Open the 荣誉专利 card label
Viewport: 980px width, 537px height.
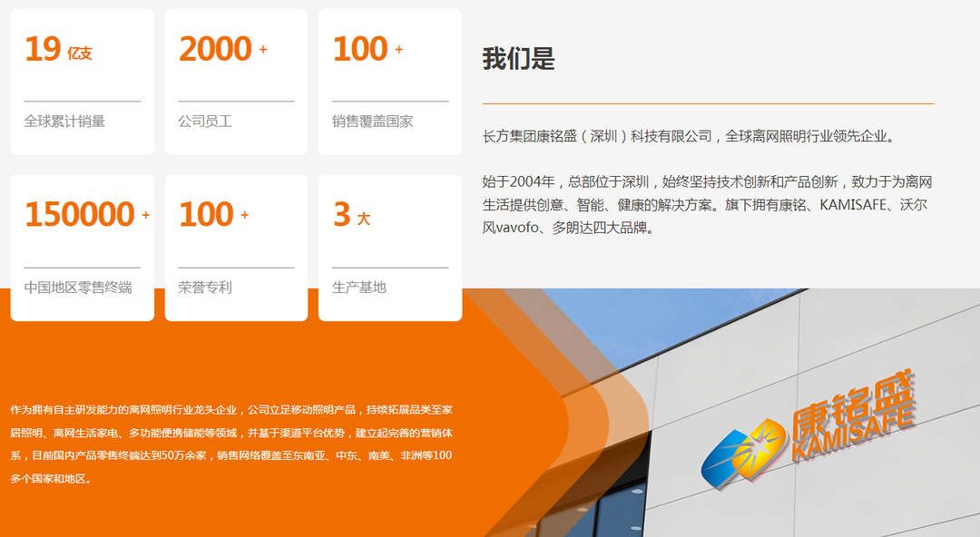(x=205, y=287)
